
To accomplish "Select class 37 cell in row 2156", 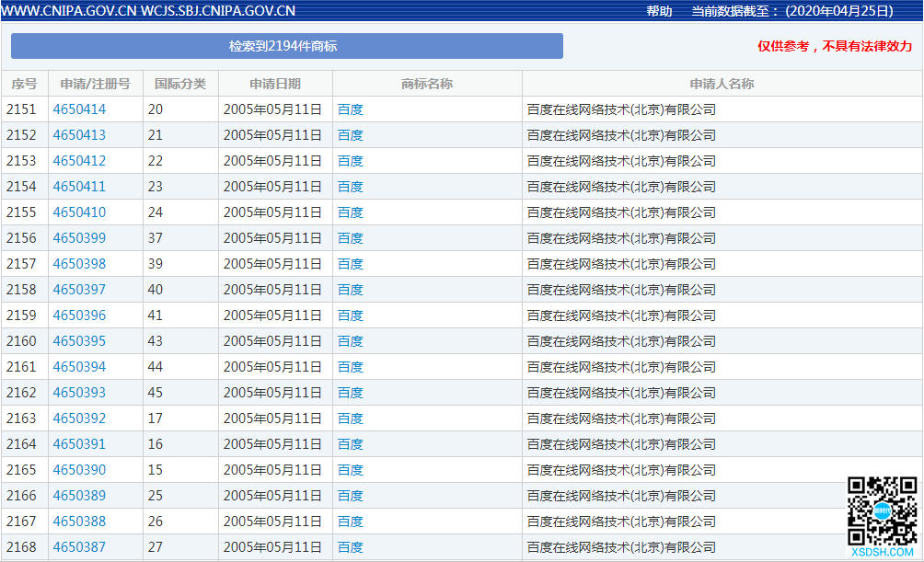I will (180, 238).
